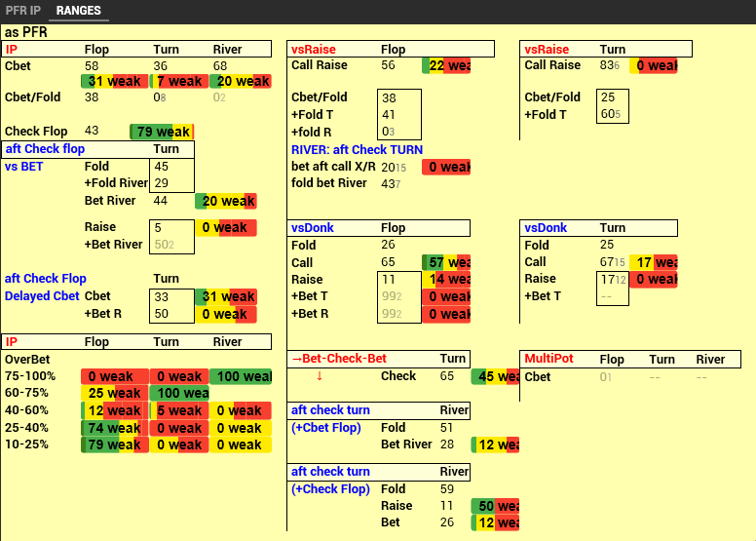Select the Delayed Cbet label
Screen dimensions: 756x541
(x=42, y=296)
